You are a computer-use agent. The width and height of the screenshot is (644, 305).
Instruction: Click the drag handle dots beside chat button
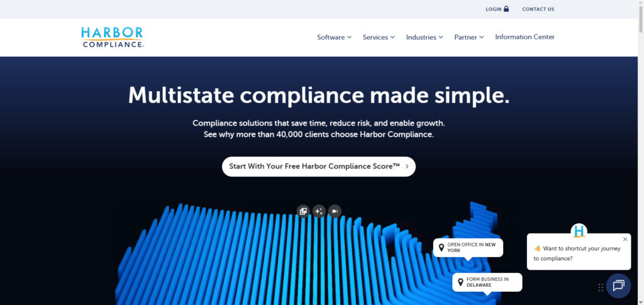[x=601, y=287]
